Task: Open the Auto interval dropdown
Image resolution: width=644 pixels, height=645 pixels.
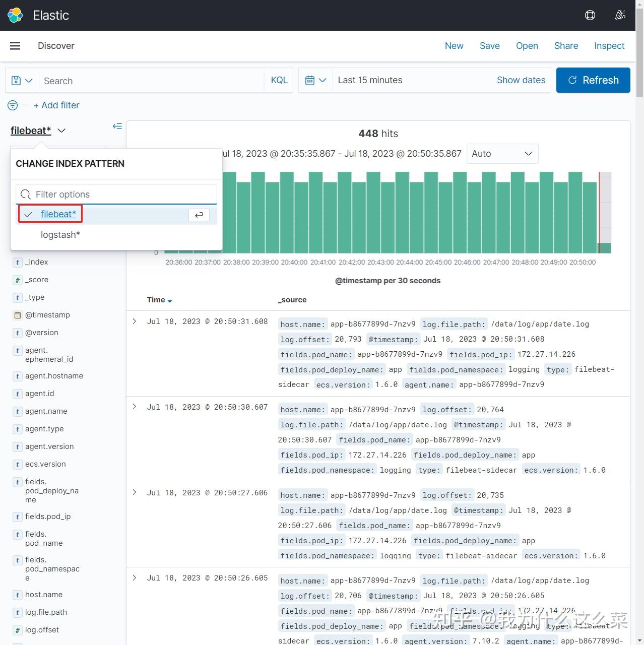Action: click(x=502, y=154)
